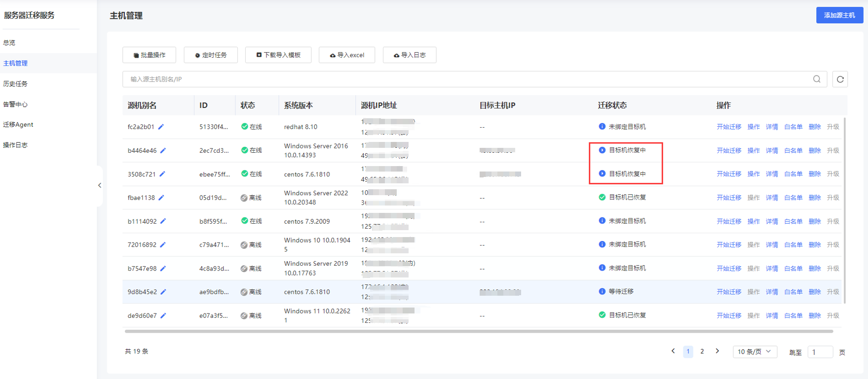The width and height of the screenshot is (868, 379).
Task: Open 总览 in sidebar
Action: pos(9,42)
